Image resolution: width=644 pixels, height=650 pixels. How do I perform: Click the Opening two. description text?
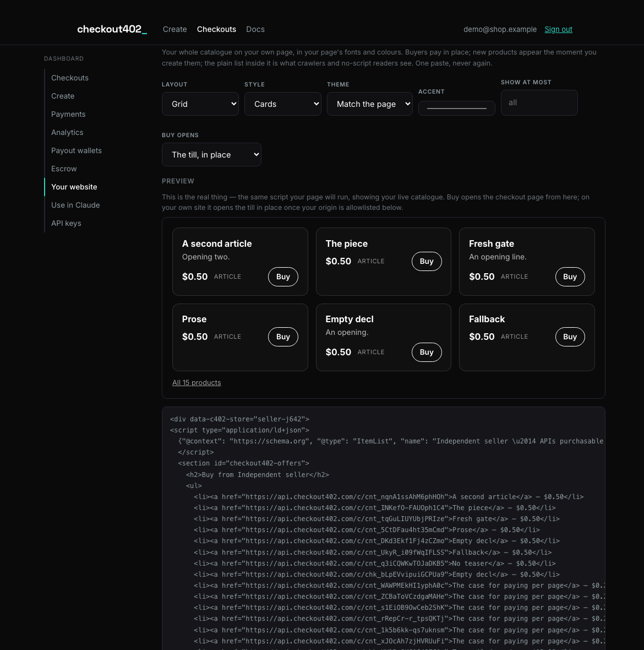click(206, 257)
